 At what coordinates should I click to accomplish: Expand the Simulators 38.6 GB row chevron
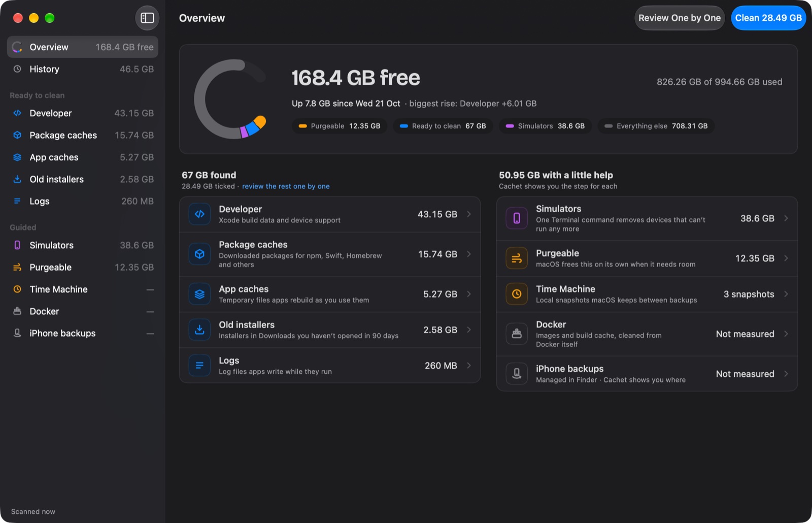[x=786, y=218]
